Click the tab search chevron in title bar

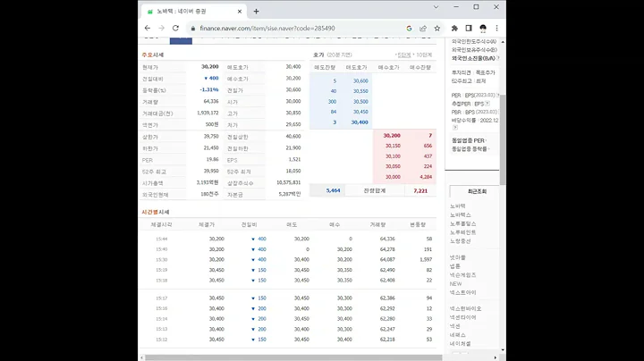pyautogui.click(x=436, y=7)
